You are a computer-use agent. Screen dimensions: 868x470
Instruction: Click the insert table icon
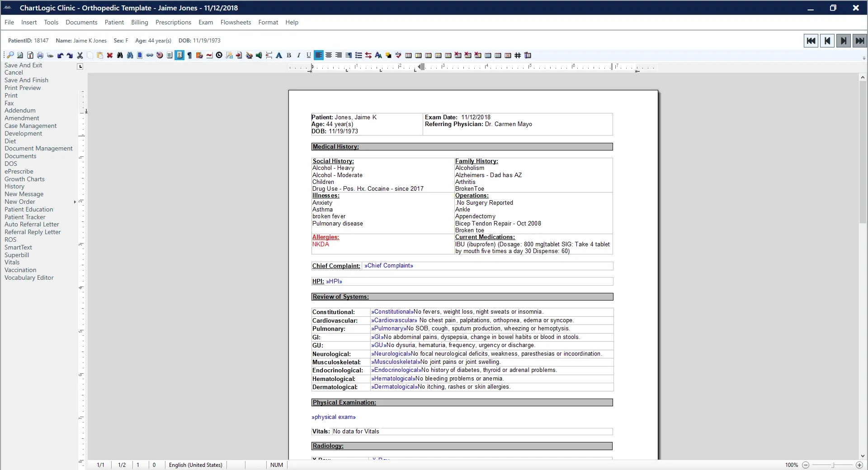click(x=408, y=55)
